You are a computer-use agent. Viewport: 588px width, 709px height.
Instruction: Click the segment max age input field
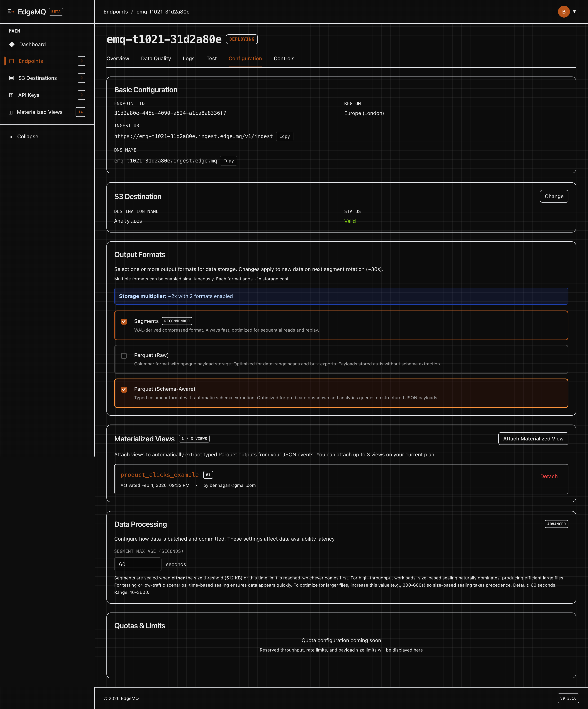(138, 564)
